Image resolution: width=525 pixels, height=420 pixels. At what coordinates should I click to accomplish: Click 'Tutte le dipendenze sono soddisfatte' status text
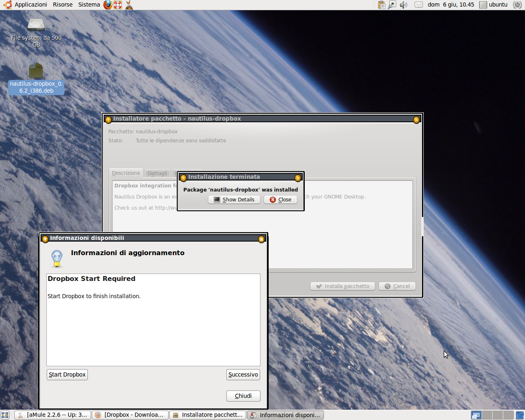click(x=181, y=141)
